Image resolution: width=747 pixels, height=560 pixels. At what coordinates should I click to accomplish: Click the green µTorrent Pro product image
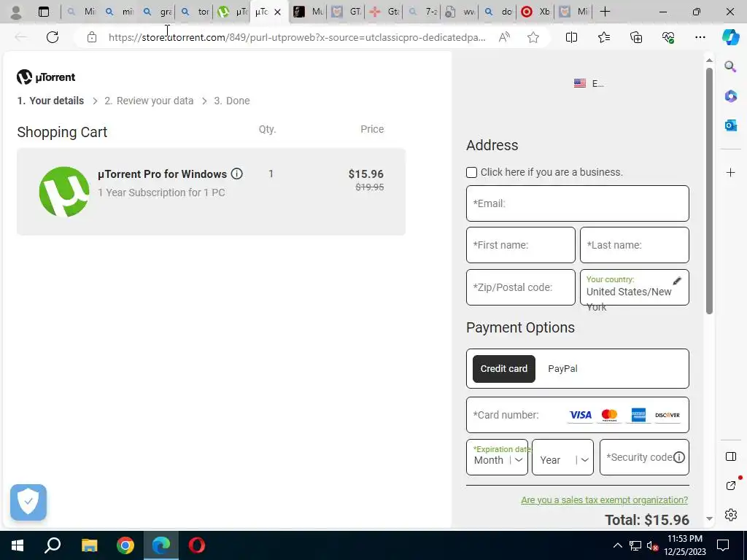(x=64, y=192)
